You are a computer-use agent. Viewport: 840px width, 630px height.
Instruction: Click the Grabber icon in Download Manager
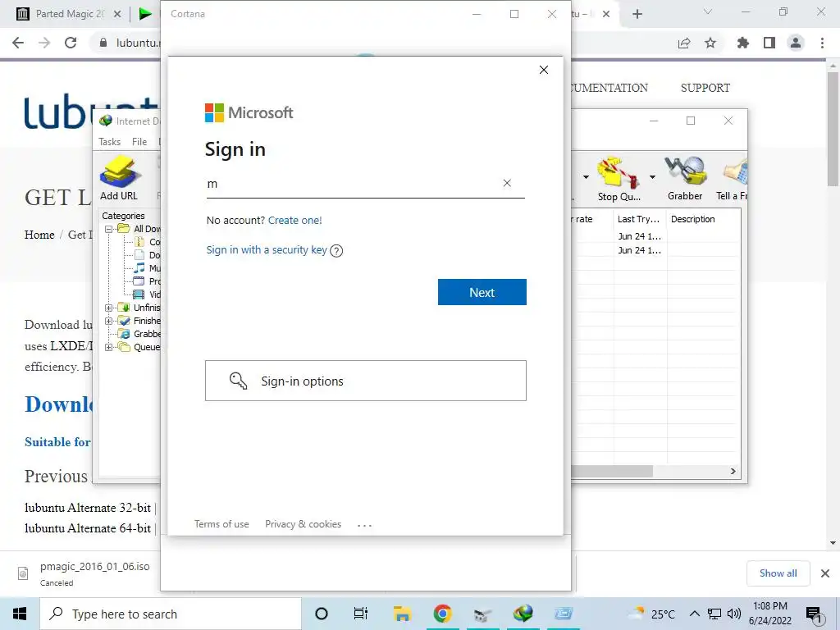[x=685, y=178]
